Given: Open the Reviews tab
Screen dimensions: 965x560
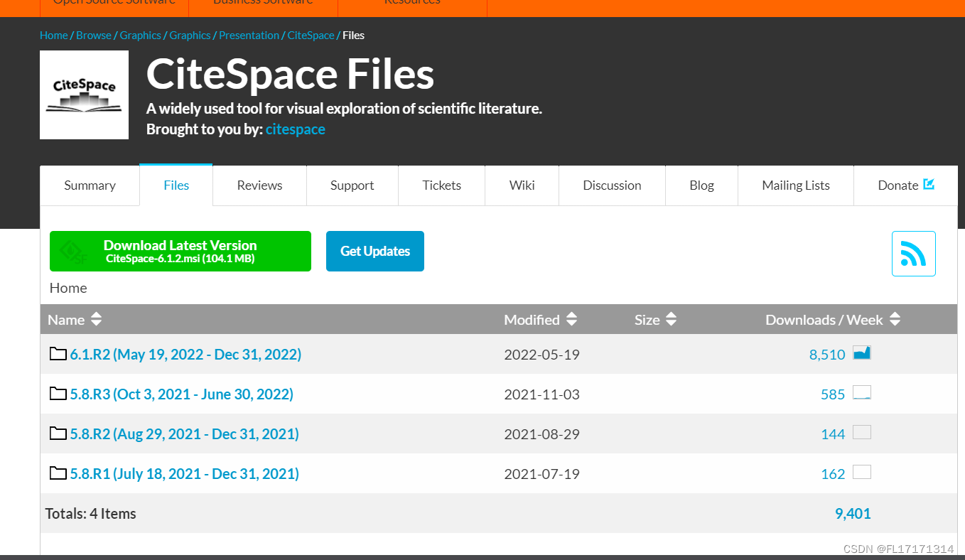Looking at the screenshot, I should point(259,185).
